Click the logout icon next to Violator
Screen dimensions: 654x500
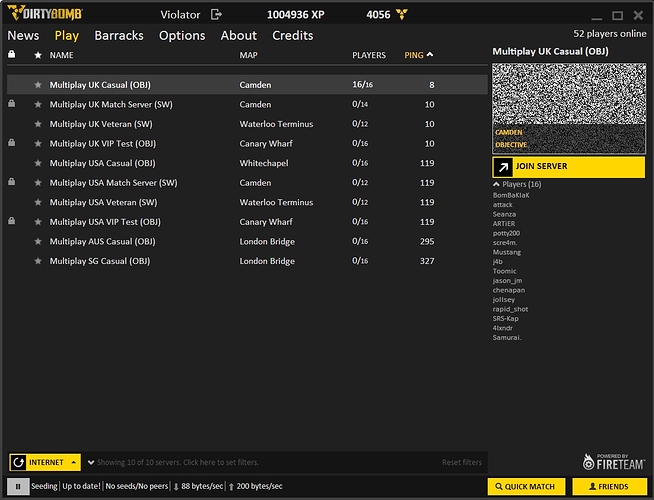pyautogui.click(x=216, y=15)
